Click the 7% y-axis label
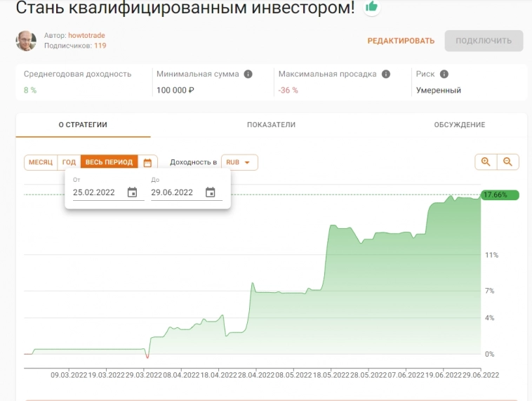532x401 pixels. click(x=490, y=291)
